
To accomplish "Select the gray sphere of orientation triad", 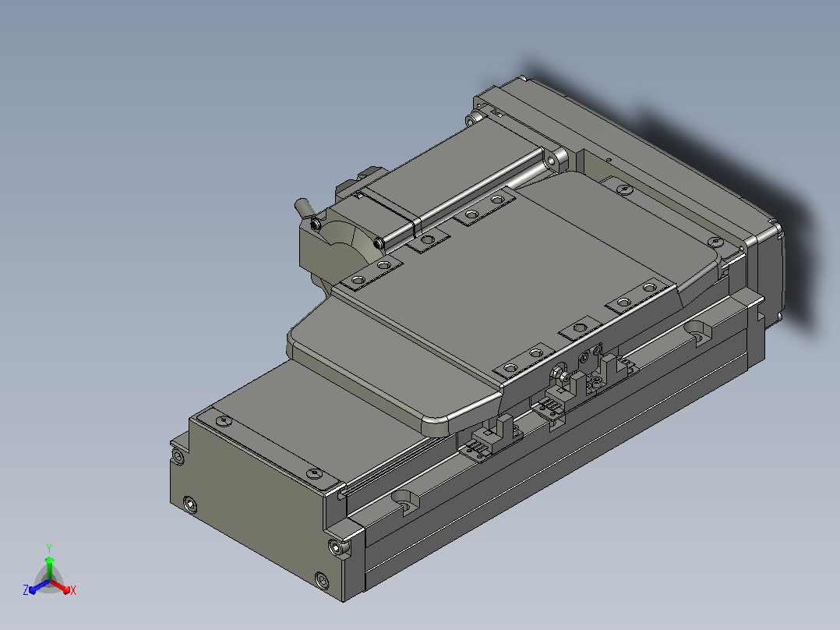I will tap(49, 580).
